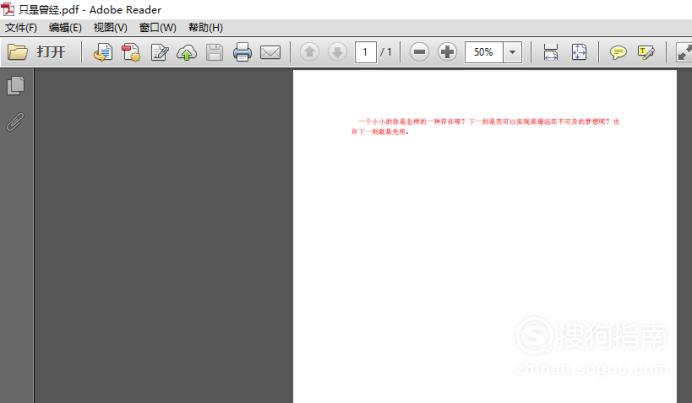Viewport: 692px width, 403px height.
Task: Zoom out with the minus button
Action: [x=419, y=52]
